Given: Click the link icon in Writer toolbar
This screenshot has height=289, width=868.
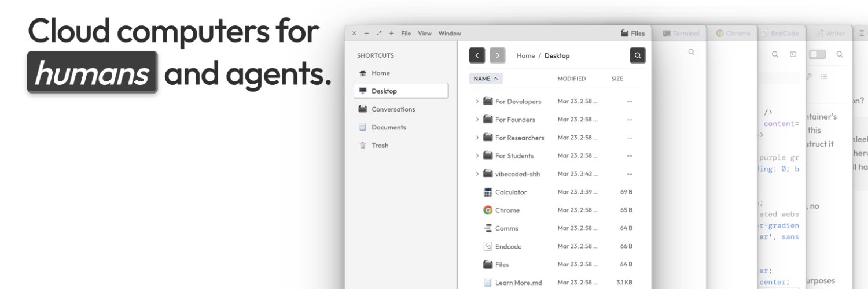Looking at the screenshot, I should pos(809,76).
